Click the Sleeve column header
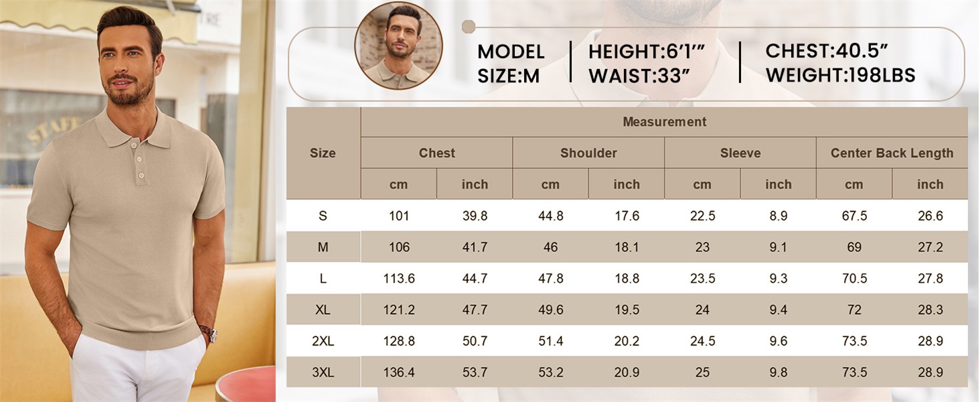 (740, 153)
